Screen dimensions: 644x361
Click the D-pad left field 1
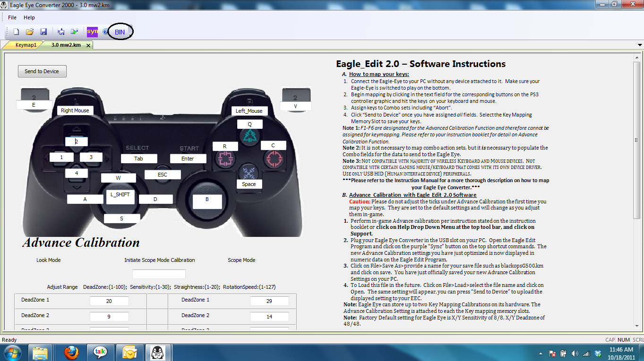point(61,157)
